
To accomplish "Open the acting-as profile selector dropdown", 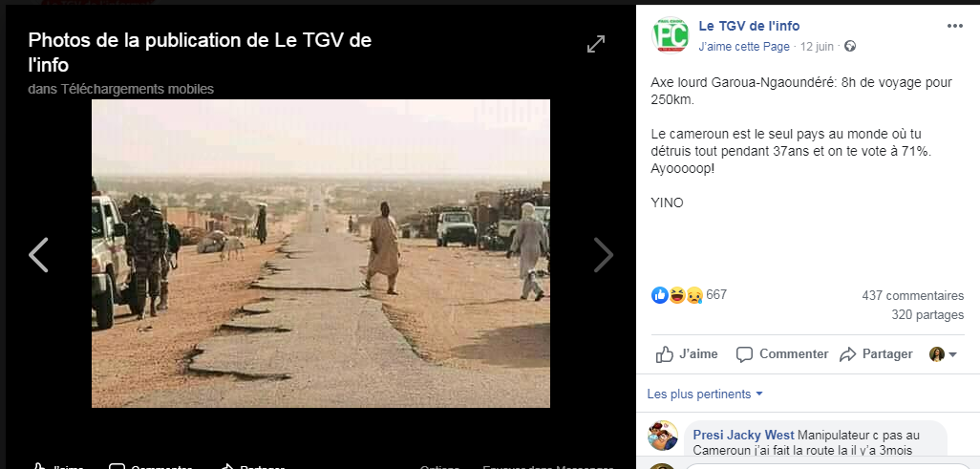I will pos(944,354).
